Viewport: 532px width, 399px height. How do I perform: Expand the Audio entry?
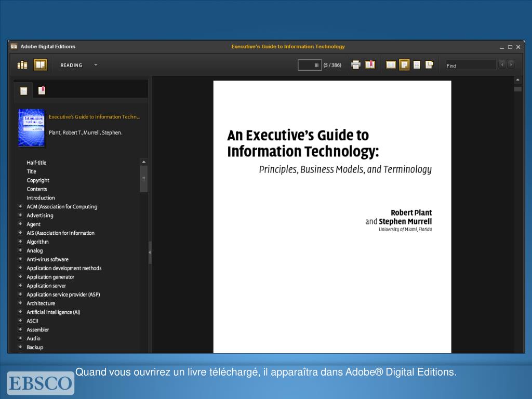[20, 338]
